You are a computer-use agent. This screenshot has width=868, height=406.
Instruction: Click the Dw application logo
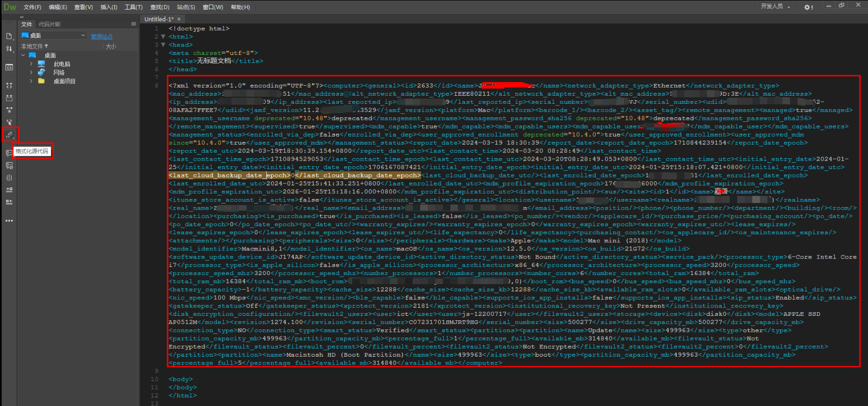coord(10,7)
